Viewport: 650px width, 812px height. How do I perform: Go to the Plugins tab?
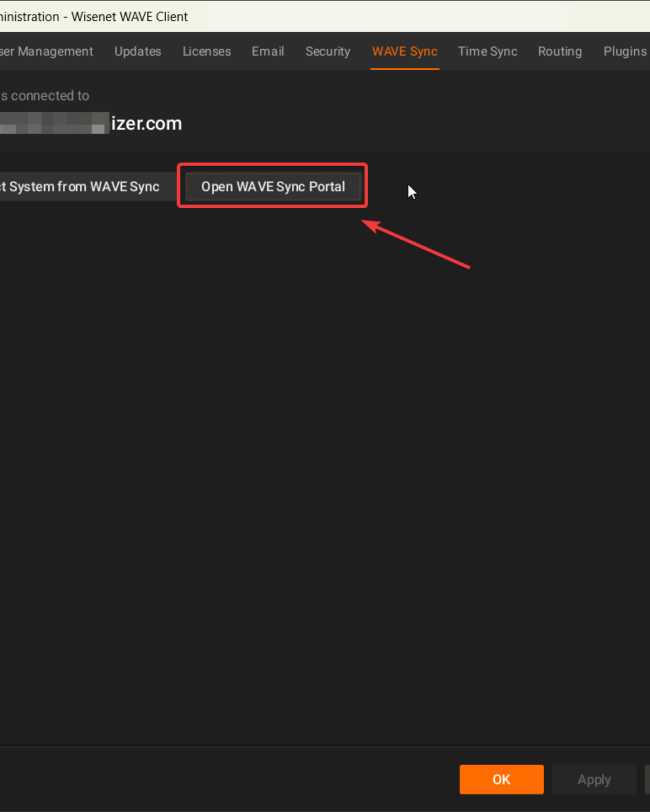tap(625, 51)
